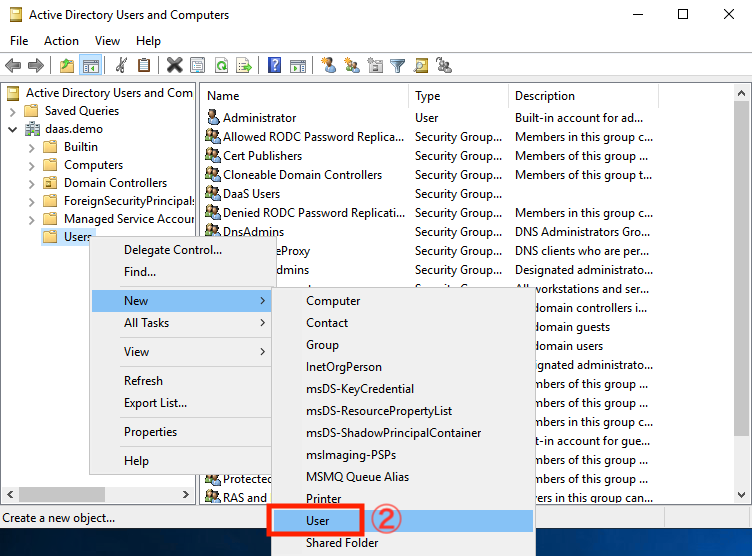Open the Action menu
The width and height of the screenshot is (752, 556).
point(61,41)
